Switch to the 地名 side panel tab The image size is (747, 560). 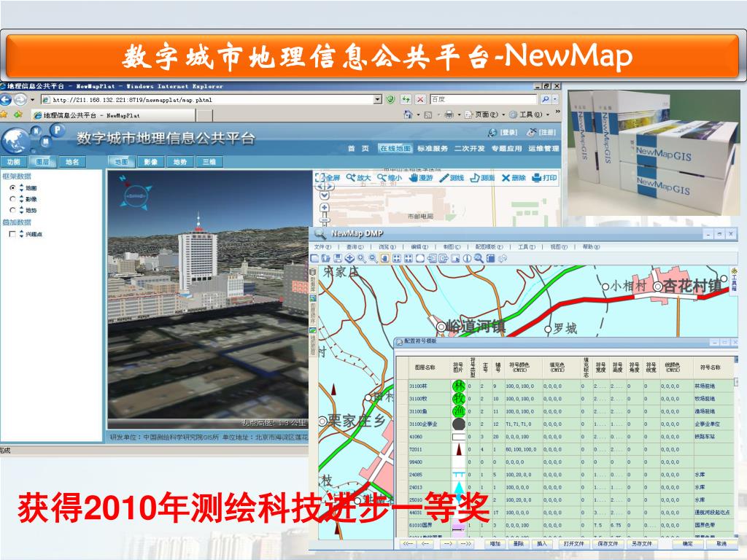point(72,162)
